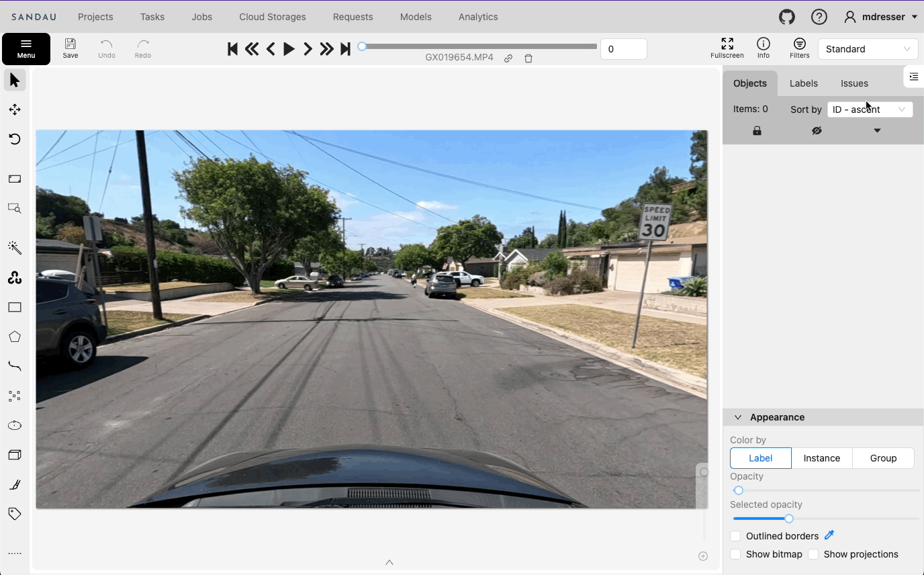
Task: Choose the draw cuboid tool
Action: click(x=15, y=455)
